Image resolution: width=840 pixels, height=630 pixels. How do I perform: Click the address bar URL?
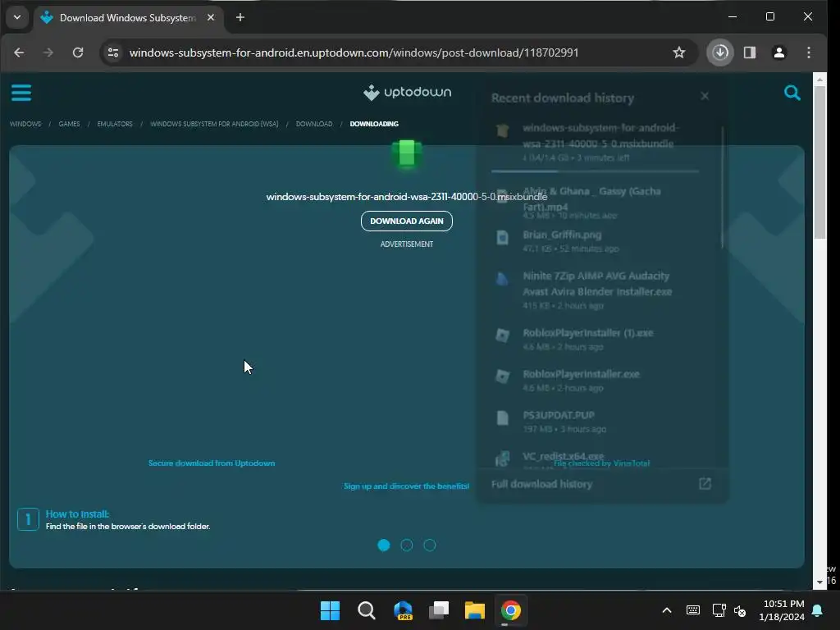(x=354, y=52)
